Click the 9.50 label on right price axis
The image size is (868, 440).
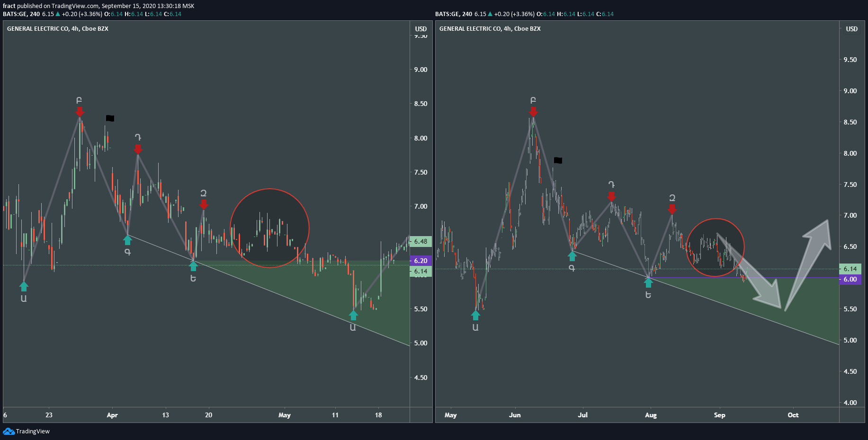[850, 60]
